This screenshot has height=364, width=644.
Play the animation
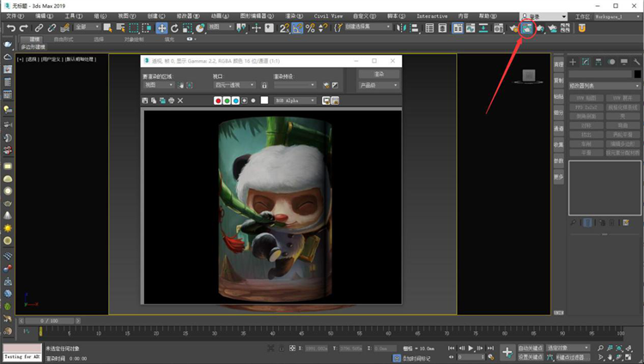click(x=471, y=348)
